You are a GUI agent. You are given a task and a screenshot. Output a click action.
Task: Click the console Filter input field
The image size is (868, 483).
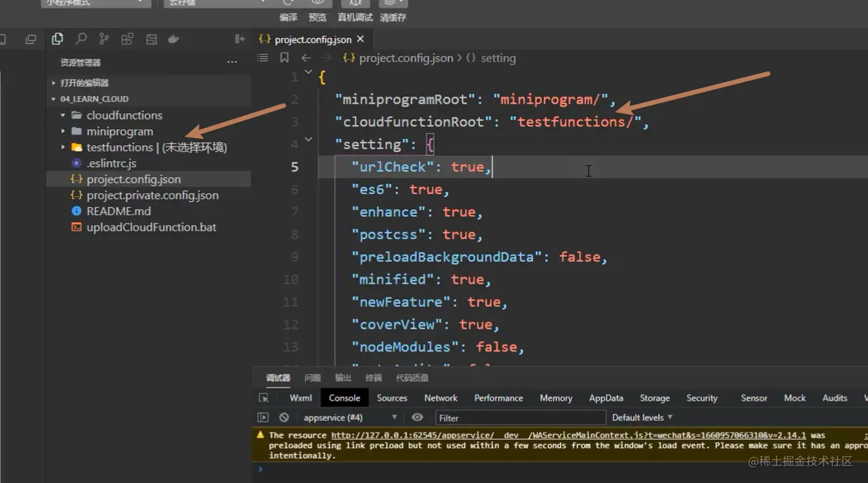520,418
